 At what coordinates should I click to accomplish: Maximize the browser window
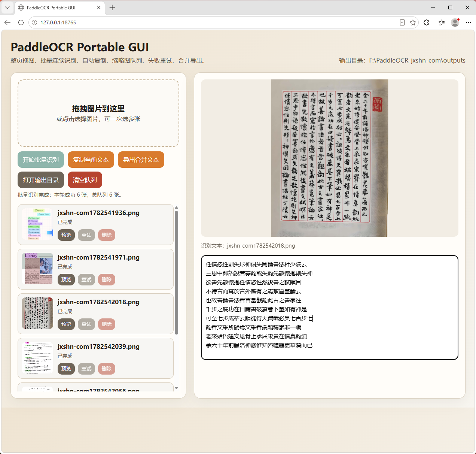coord(450,7)
